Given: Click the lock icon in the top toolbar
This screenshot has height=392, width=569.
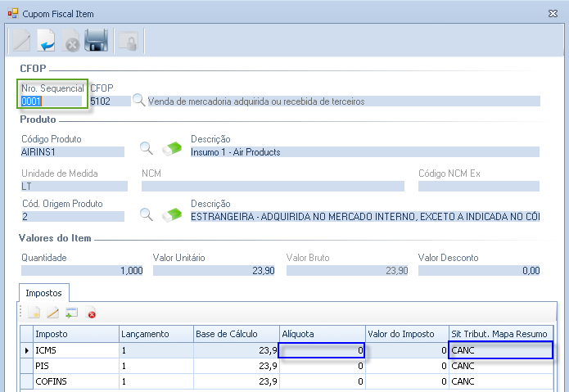Looking at the screenshot, I should [127, 41].
